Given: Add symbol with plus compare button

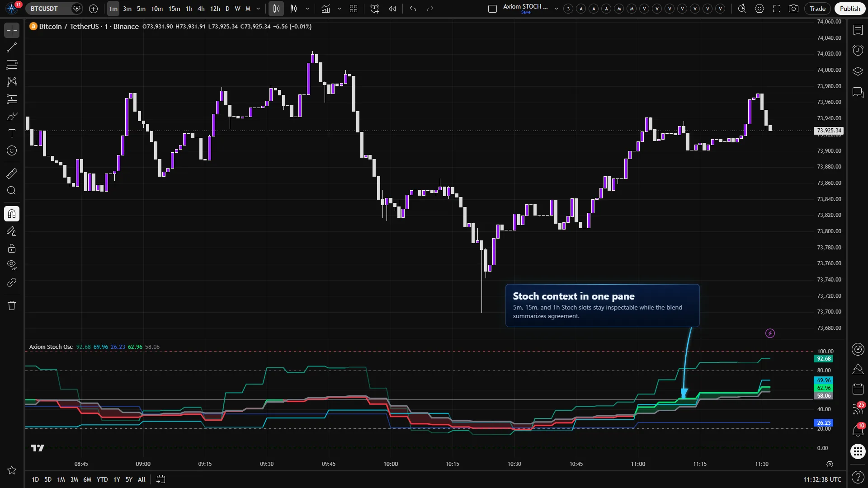Looking at the screenshot, I should (x=93, y=9).
